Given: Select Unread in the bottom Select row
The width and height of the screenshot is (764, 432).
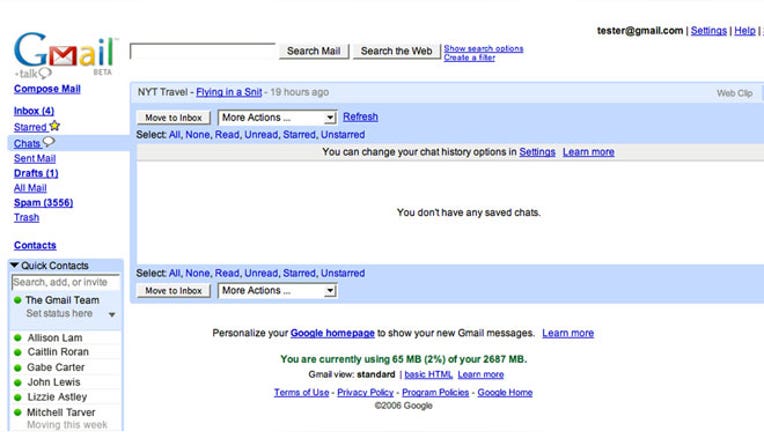Looking at the screenshot, I should [261, 273].
